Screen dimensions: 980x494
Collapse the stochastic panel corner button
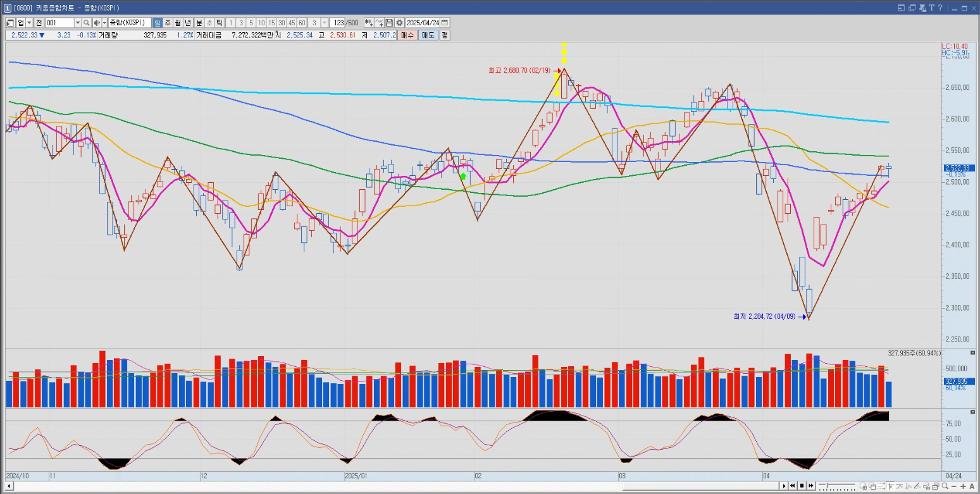pos(973,412)
